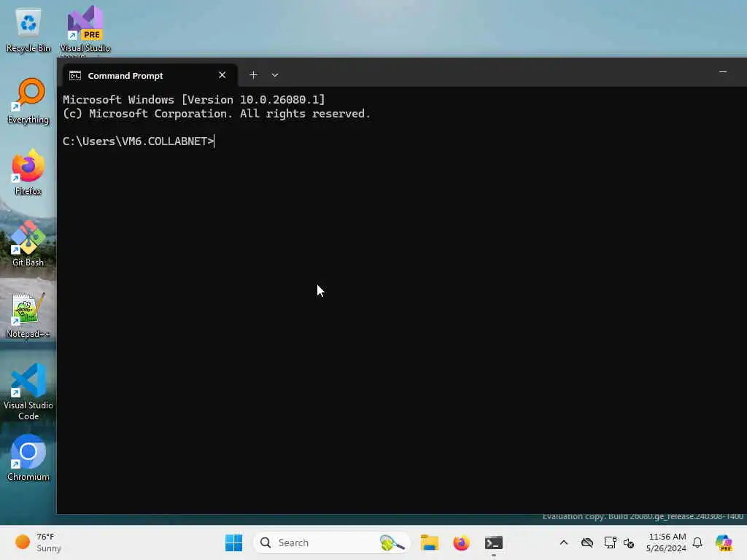Launch the Everything search desktop shortcut

pyautogui.click(x=28, y=101)
